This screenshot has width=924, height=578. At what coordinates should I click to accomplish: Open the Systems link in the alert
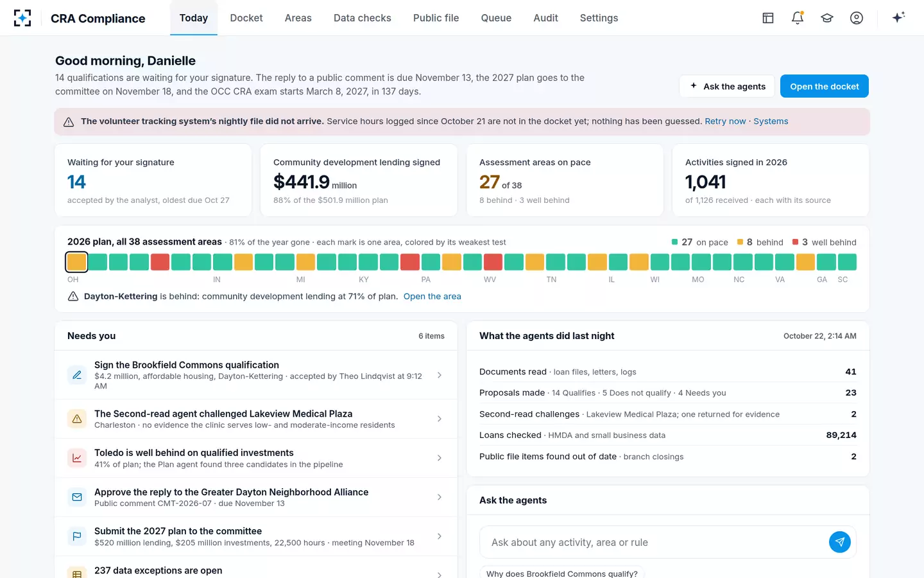[771, 121]
